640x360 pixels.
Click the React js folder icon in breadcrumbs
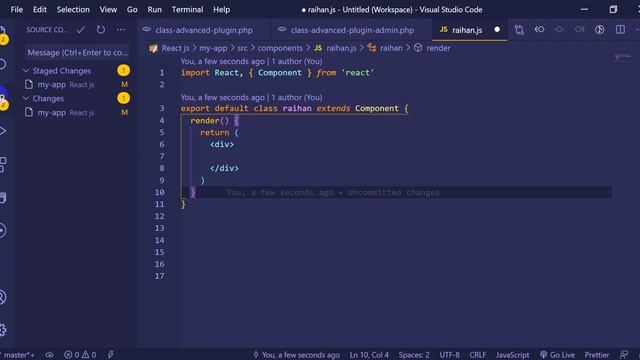pyautogui.click(x=153, y=48)
